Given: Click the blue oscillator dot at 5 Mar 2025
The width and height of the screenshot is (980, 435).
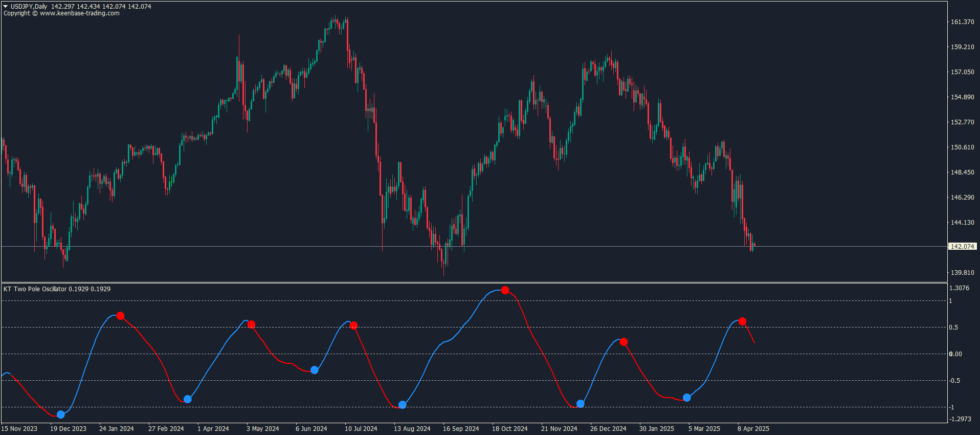Looking at the screenshot, I should click(x=687, y=398).
